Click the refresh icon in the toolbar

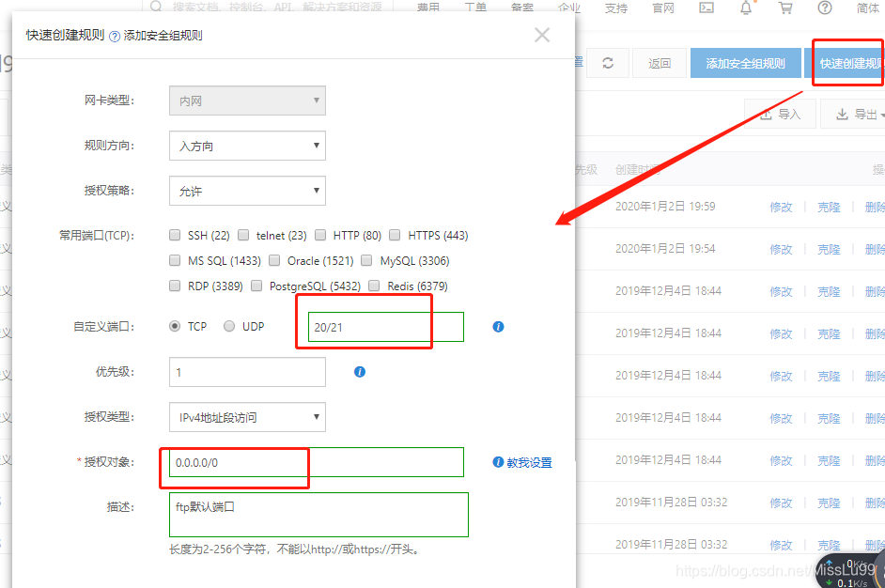pyautogui.click(x=608, y=63)
